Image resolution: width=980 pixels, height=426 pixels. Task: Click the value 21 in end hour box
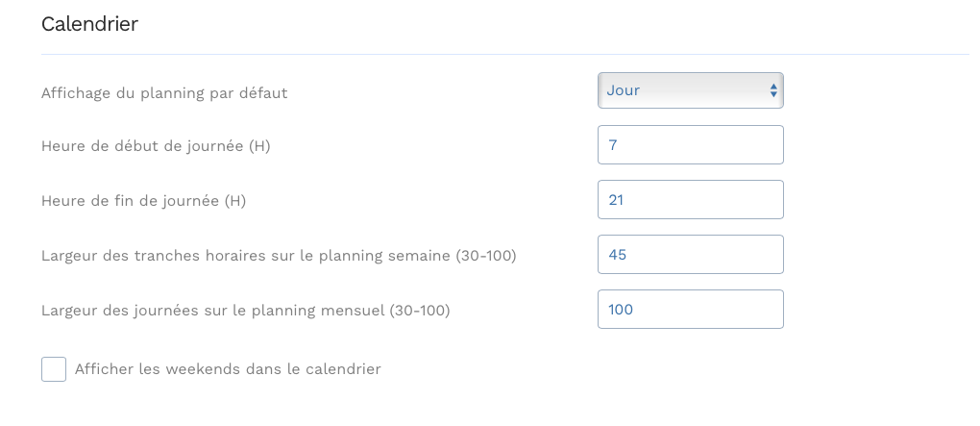616,200
